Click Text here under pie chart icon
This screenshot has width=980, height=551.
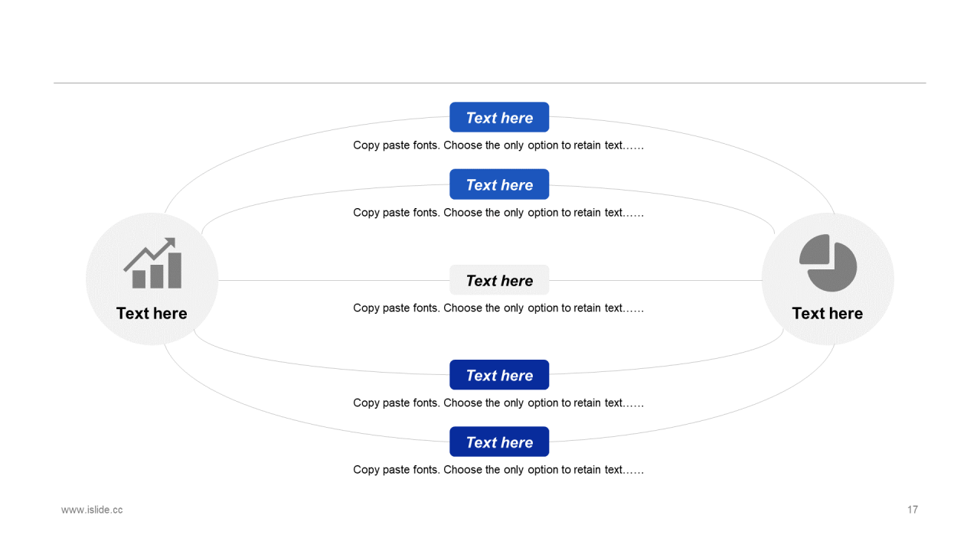click(828, 313)
